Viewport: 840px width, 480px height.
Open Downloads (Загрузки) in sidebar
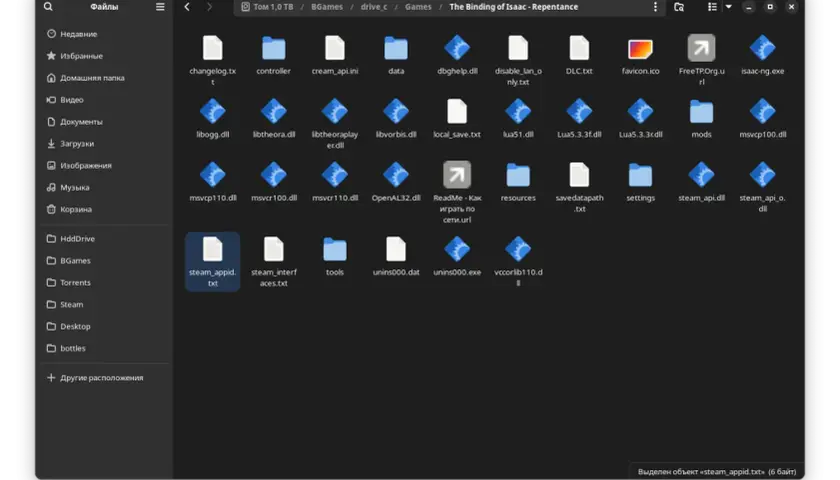click(104, 144)
